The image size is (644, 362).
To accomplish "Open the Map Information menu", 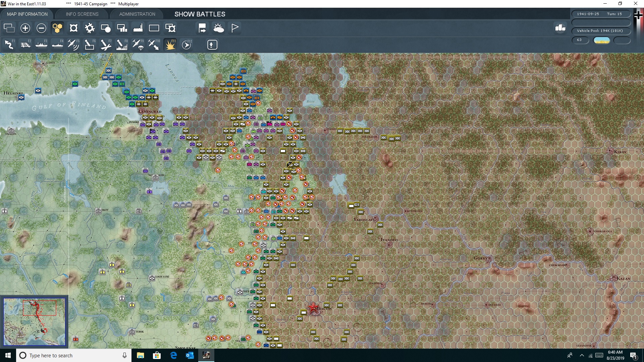I will (27, 14).
